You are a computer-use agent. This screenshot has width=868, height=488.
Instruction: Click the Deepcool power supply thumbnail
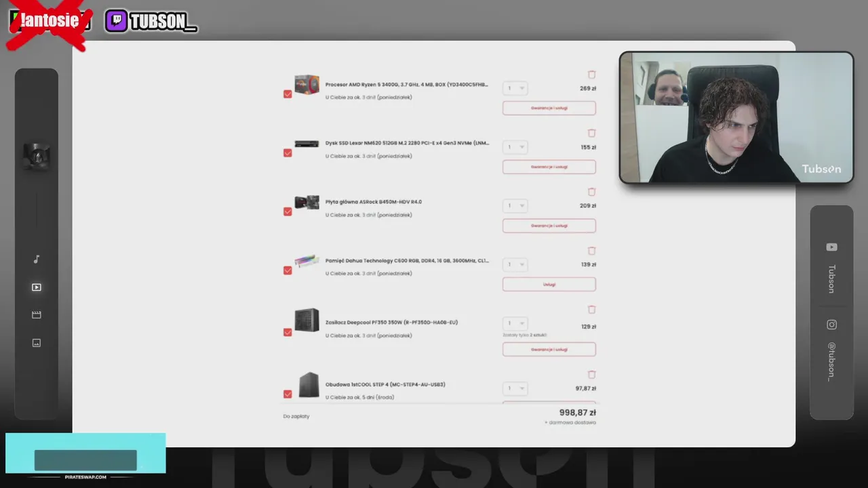pos(307,320)
